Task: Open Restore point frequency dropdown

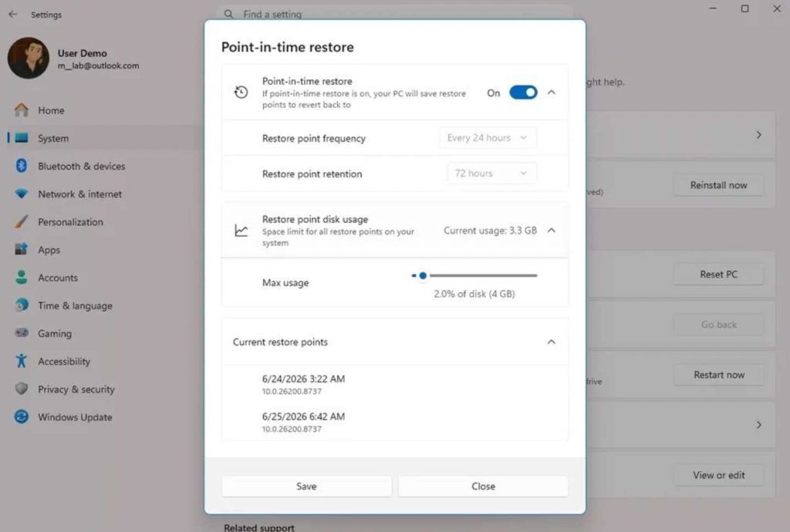Action: point(488,138)
